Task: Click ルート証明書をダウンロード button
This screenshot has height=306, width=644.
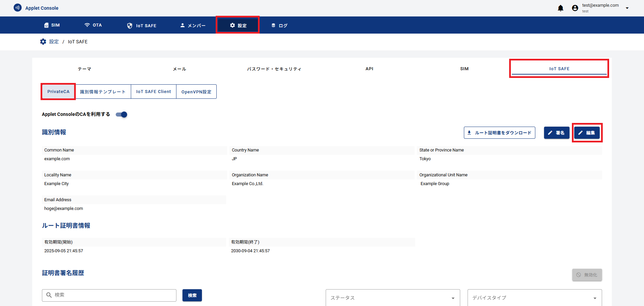Action: tap(499, 133)
